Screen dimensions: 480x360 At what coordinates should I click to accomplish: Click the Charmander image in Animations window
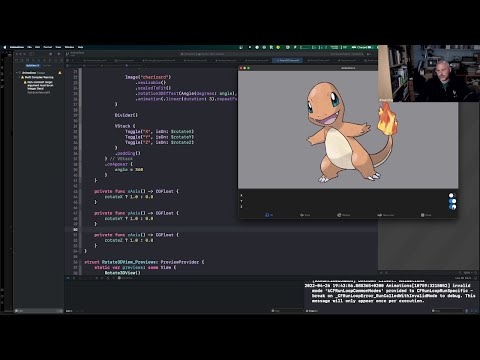351,132
